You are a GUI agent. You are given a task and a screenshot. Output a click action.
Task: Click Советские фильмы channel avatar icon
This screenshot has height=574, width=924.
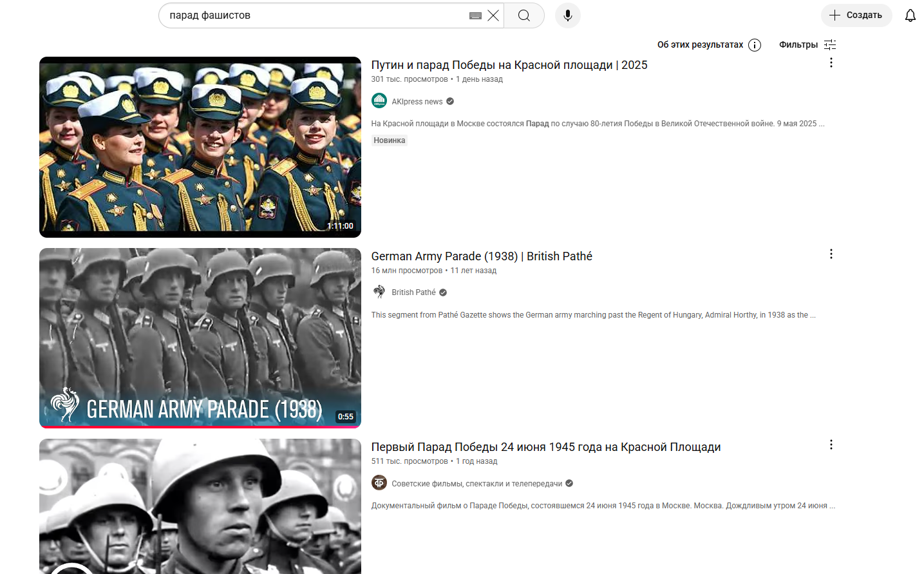379,483
